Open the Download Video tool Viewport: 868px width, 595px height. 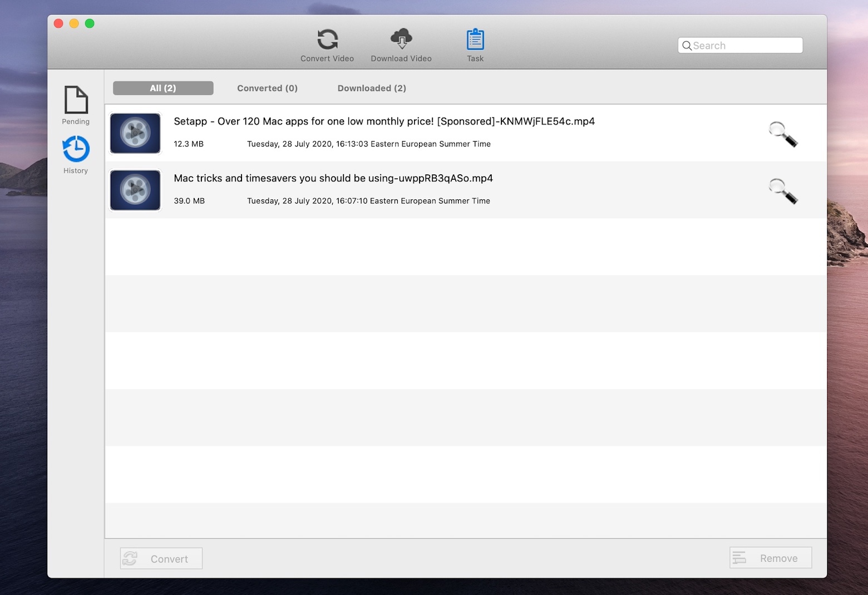pyautogui.click(x=401, y=45)
